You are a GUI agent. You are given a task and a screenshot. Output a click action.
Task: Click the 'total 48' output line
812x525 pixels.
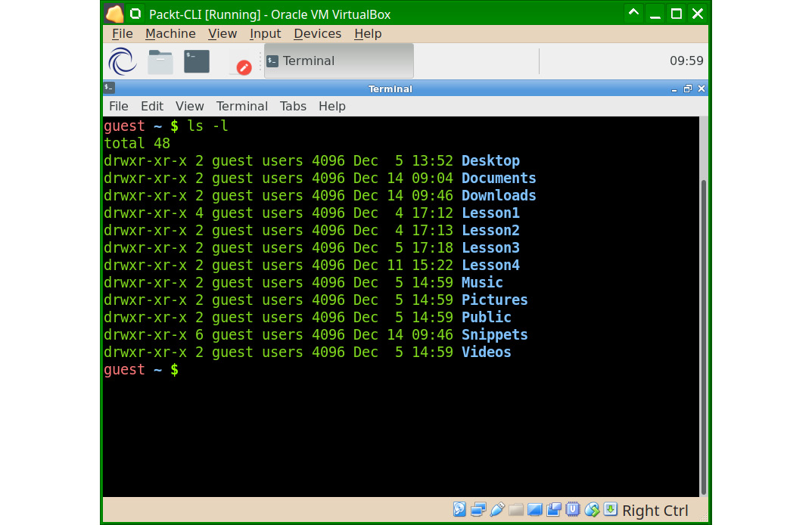pos(137,144)
